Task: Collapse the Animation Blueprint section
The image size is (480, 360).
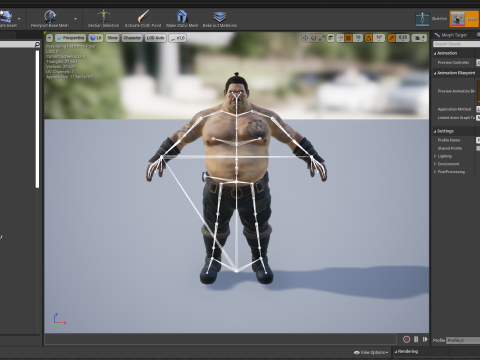Action: pos(435,73)
